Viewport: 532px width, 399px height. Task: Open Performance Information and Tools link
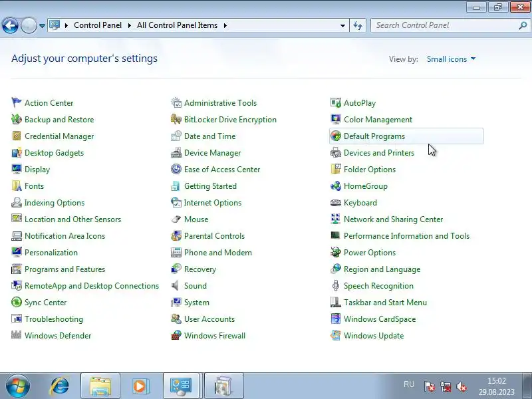point(406,236)
